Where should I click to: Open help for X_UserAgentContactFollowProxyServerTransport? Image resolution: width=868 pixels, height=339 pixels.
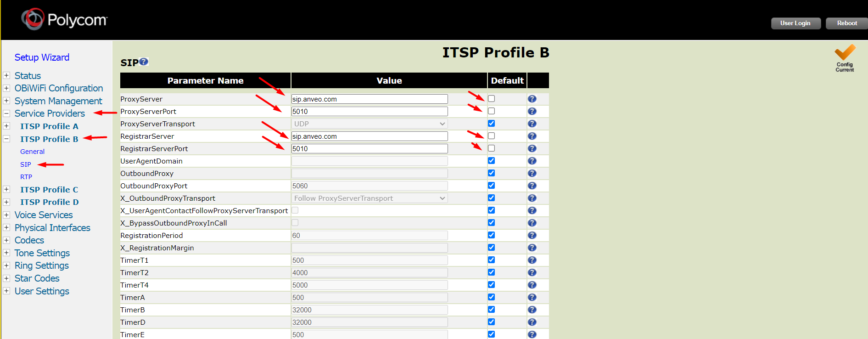coord(532,210)
